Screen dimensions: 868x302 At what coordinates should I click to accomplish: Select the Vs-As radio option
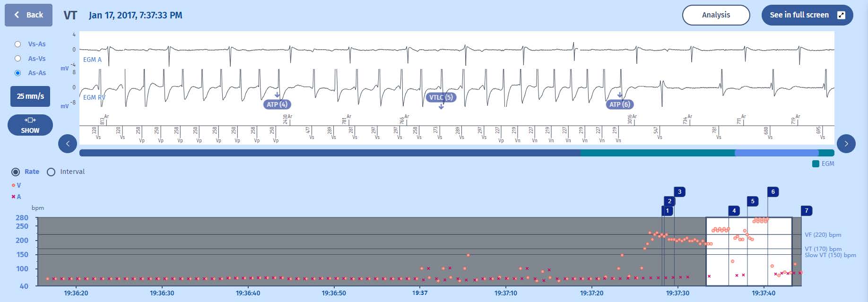pyautogui.click(x=18, y=44)
